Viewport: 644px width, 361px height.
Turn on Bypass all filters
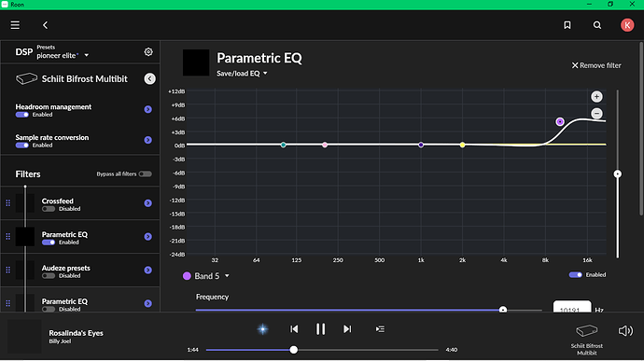[x=145, y=174]
